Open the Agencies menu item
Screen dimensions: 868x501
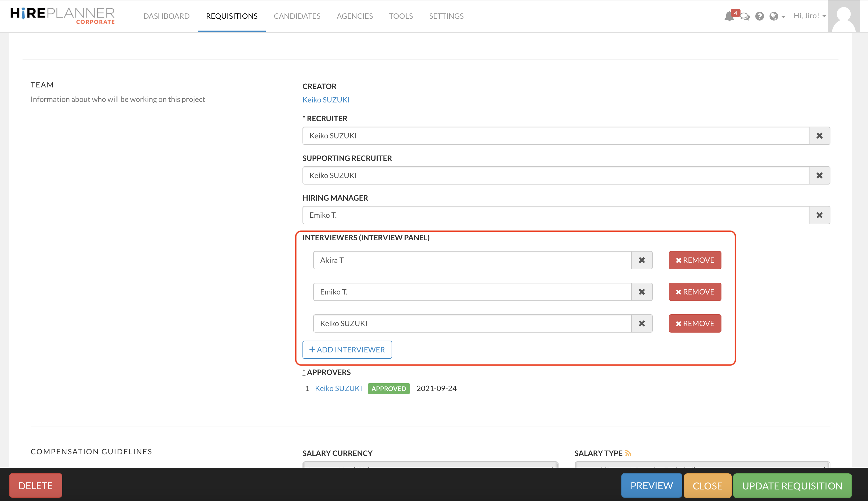tap(354, 16)
